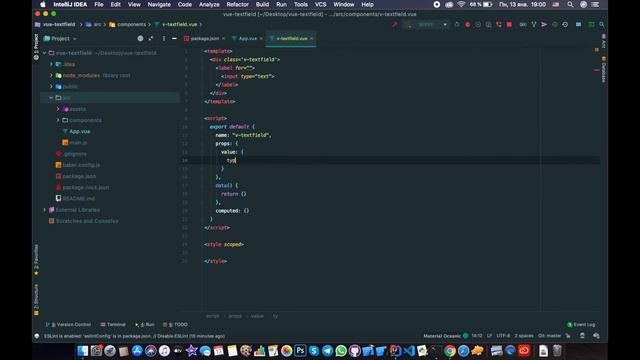Open the Structure side tool window
This screenshot has width=640, height=360.
tap(36, 300)
